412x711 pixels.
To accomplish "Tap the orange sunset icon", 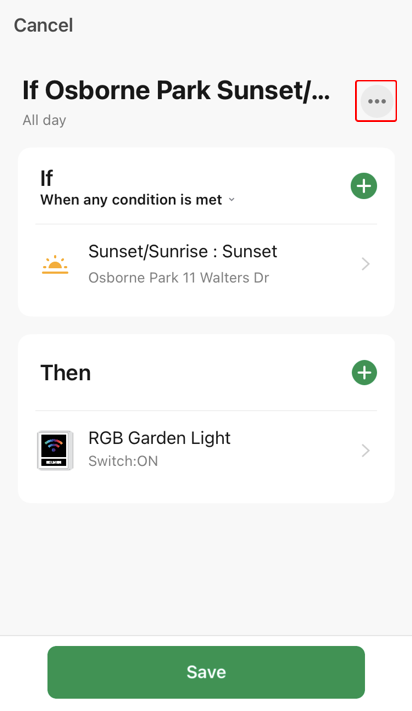I will point(55,264).
